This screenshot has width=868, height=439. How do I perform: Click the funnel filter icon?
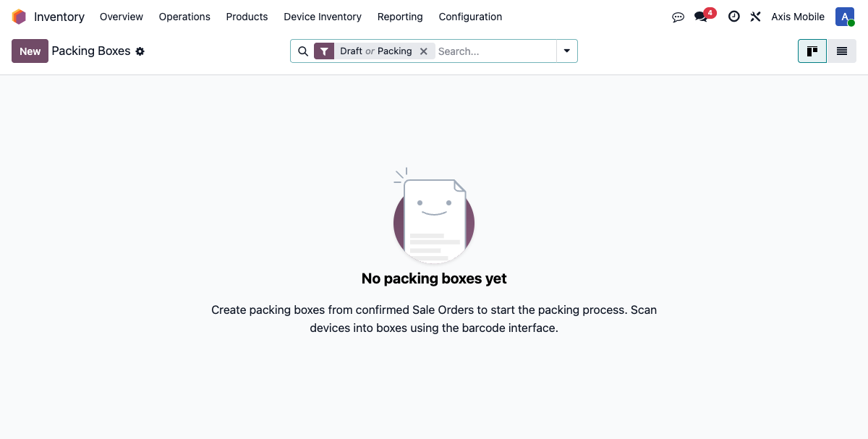tap(325, 51)
